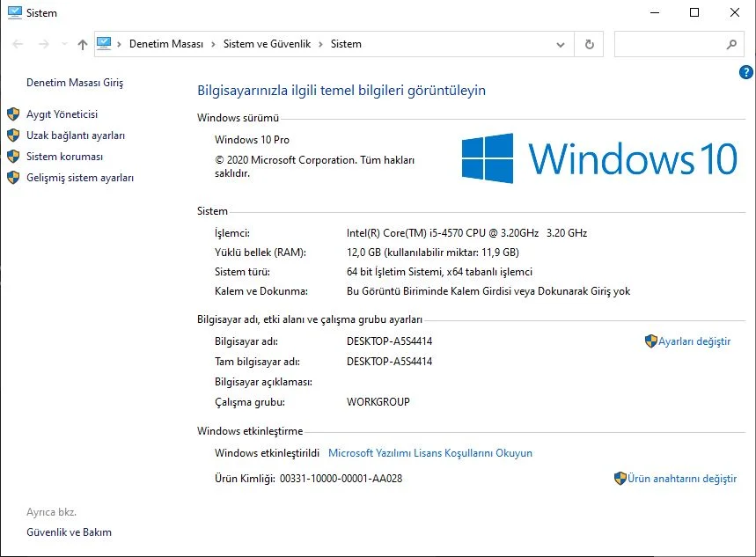Expand chevron after Denetim Masası
This screenshot has height=557, width=756.
(x=213, y=44)
